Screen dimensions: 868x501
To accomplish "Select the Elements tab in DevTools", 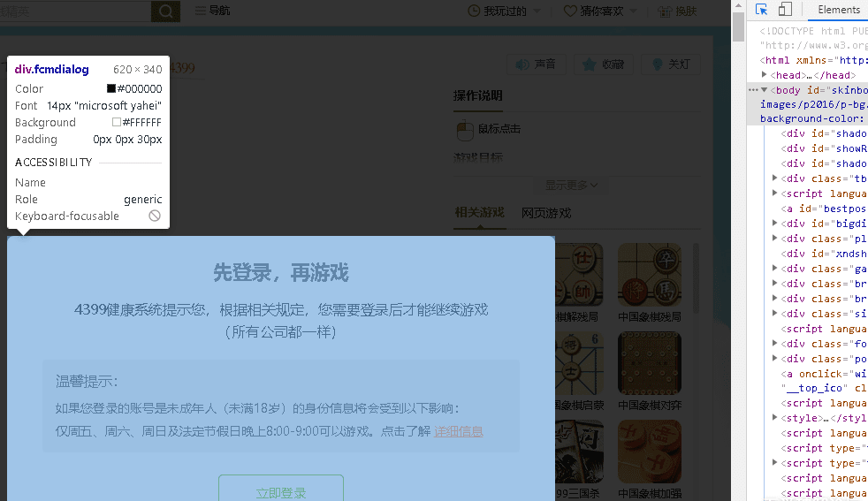I will coord(838,10).
